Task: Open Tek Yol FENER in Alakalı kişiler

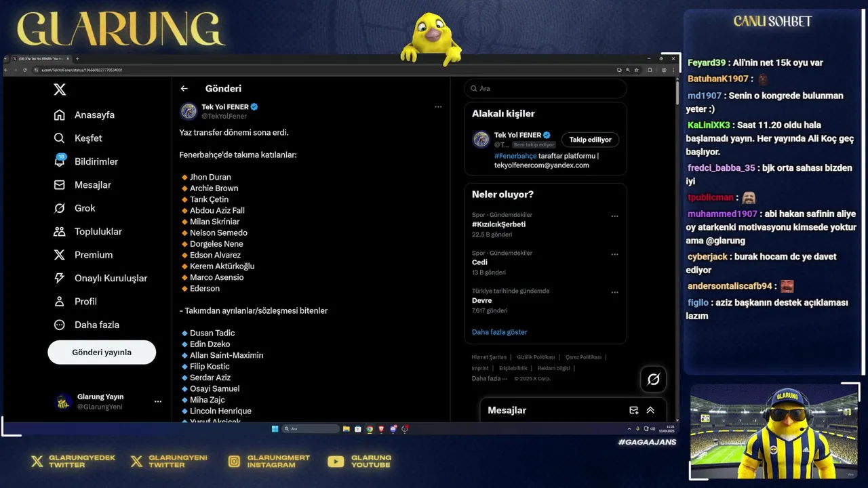Action: [x=517, y=135]
